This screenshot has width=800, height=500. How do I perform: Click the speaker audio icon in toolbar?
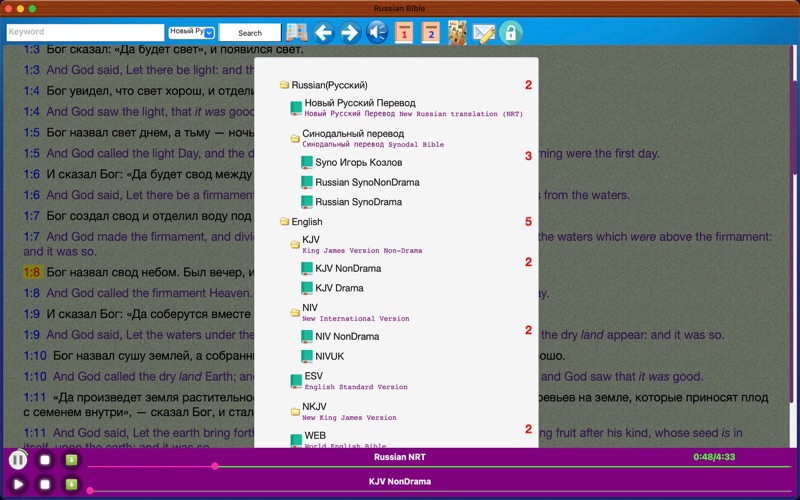coord(377,33)
